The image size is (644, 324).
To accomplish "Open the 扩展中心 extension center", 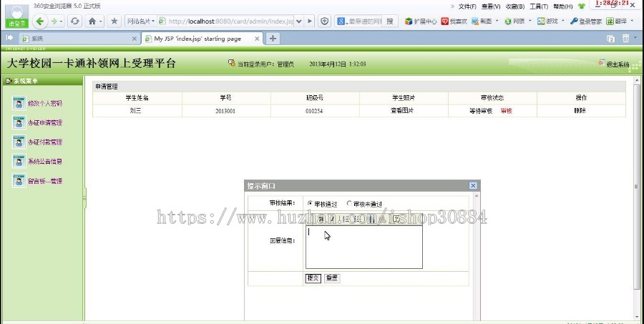I will pos(421,21).
